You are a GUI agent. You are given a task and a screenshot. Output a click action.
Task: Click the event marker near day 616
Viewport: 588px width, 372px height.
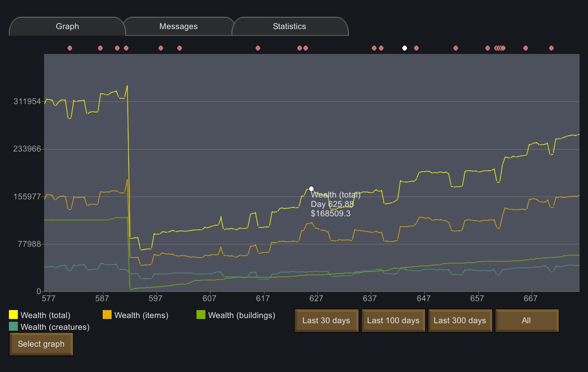(258, 48)
